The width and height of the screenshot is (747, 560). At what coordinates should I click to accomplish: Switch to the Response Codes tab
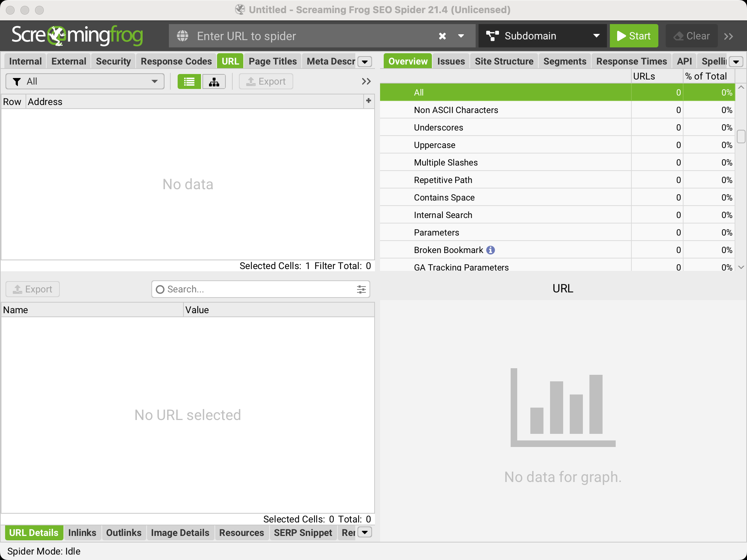[176, 61]
